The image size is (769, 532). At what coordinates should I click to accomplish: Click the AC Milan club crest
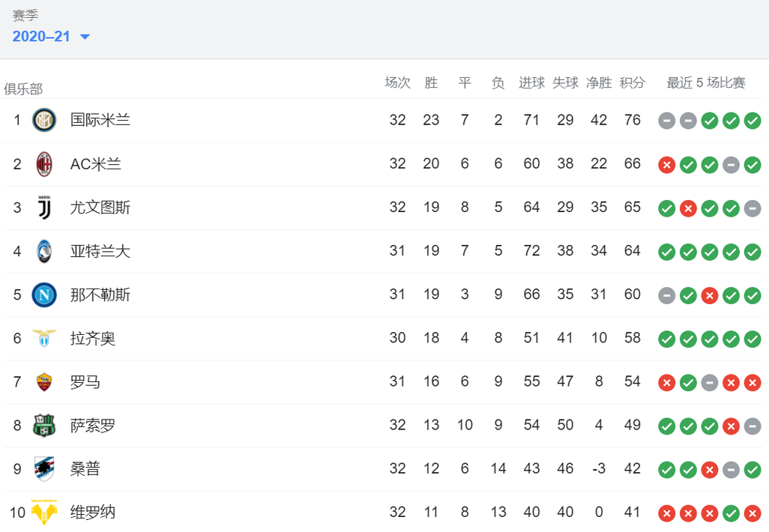44,164
